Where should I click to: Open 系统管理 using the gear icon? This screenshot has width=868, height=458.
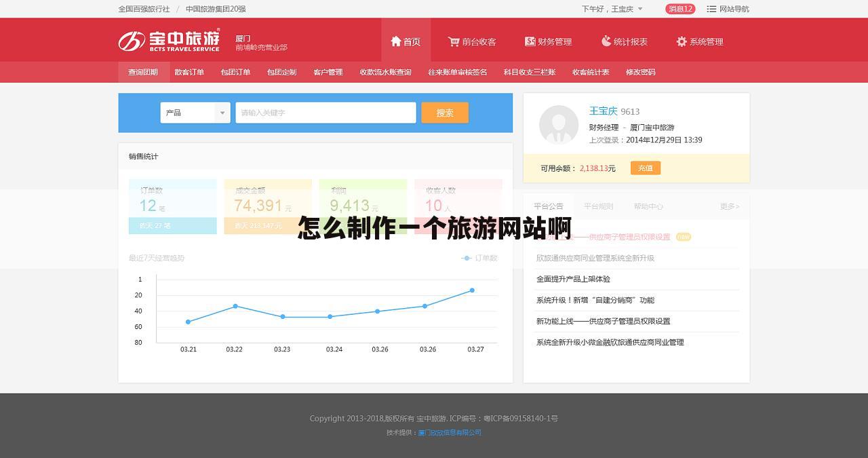point(682,41)
